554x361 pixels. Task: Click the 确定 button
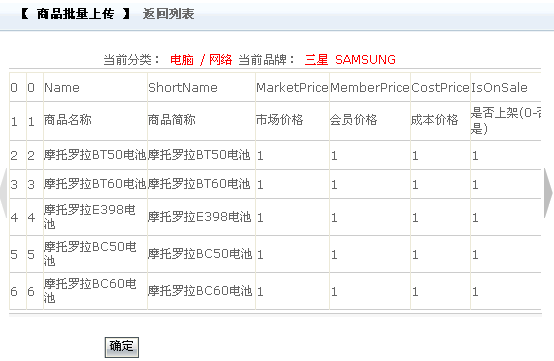pyautogui.click(x=122, y=347)
